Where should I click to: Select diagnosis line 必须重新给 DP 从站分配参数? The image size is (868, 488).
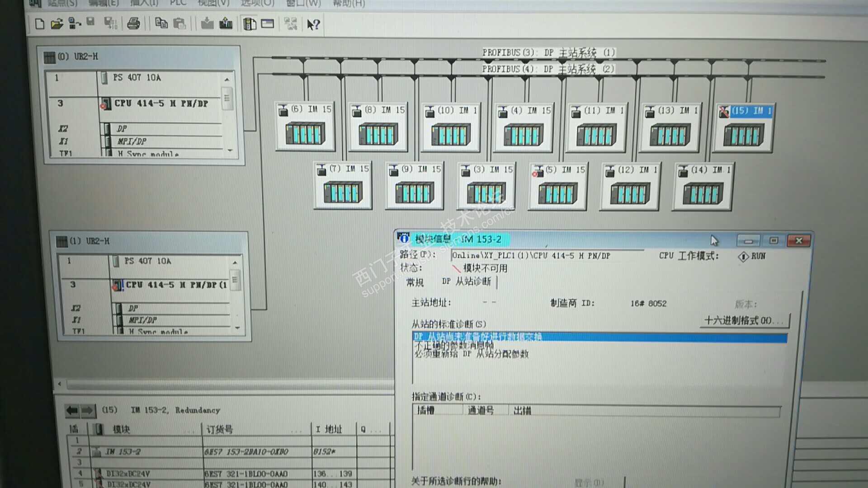(472, 354)
